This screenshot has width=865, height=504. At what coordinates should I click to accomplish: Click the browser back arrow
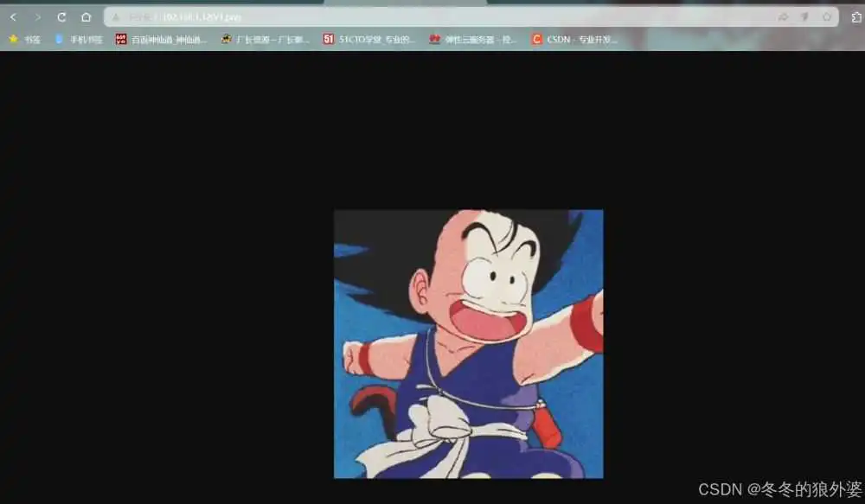(x=13, y=17)
